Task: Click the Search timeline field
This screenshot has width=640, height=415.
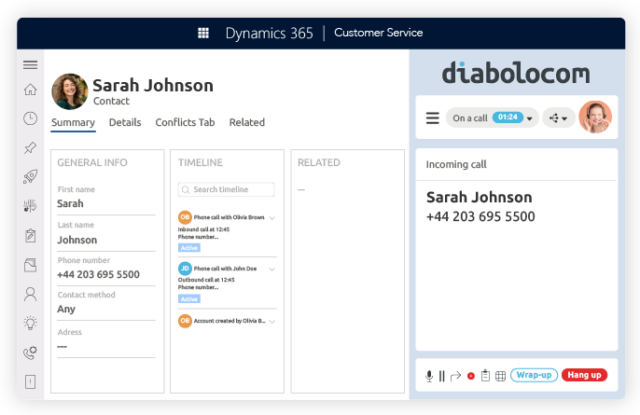Action: point(226,189)
